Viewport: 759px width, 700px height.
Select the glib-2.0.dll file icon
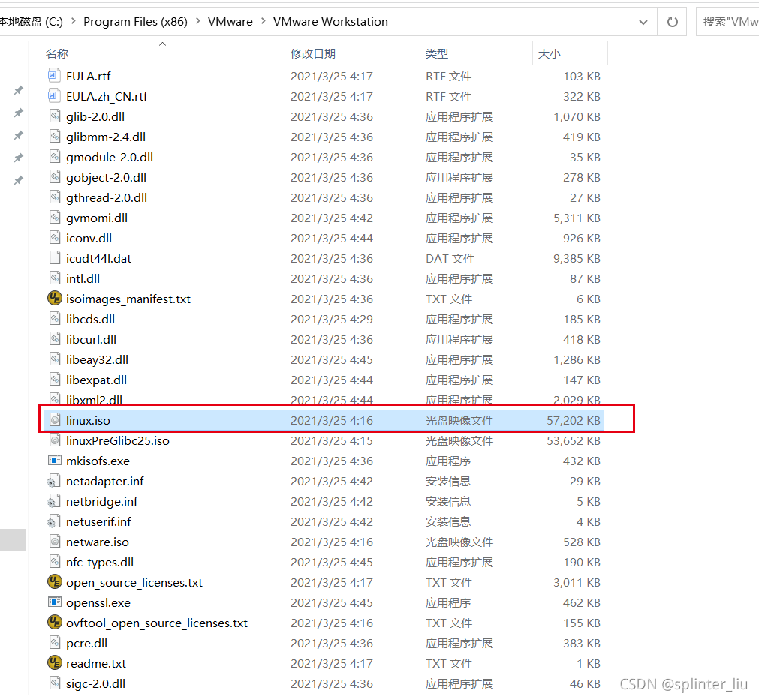[55, 116]
